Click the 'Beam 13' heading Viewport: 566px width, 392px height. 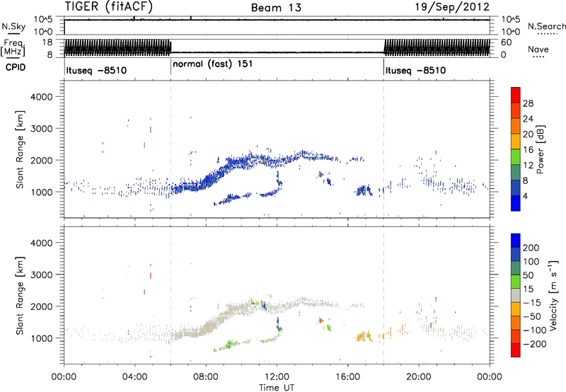(276, 8)
